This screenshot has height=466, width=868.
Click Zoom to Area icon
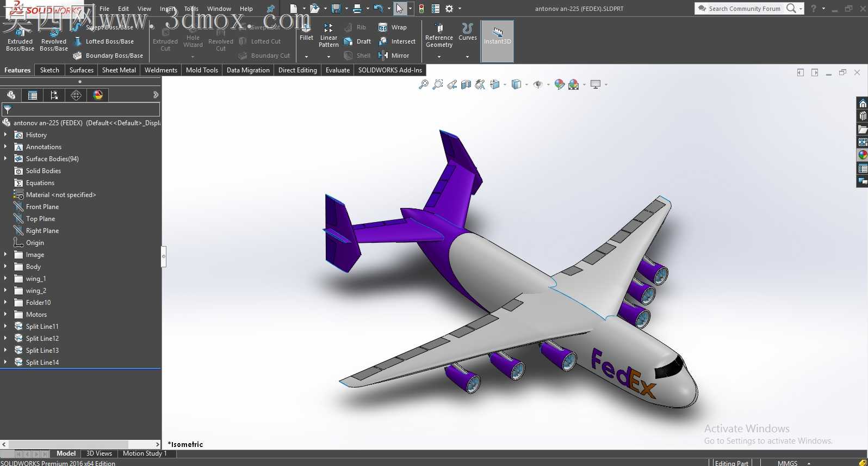(x=438, y=84)
